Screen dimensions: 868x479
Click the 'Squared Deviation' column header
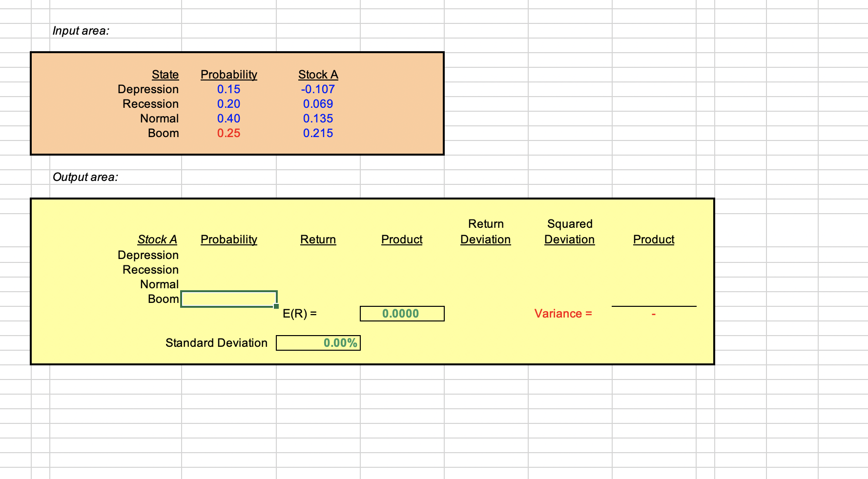click(570, 232)
